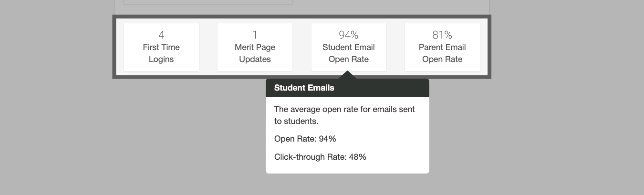Image resolution: width=644 pixels, height=195 pixels.
Task: Click the number 4 above First Time Logins
Action: click(x=161, y=35)
